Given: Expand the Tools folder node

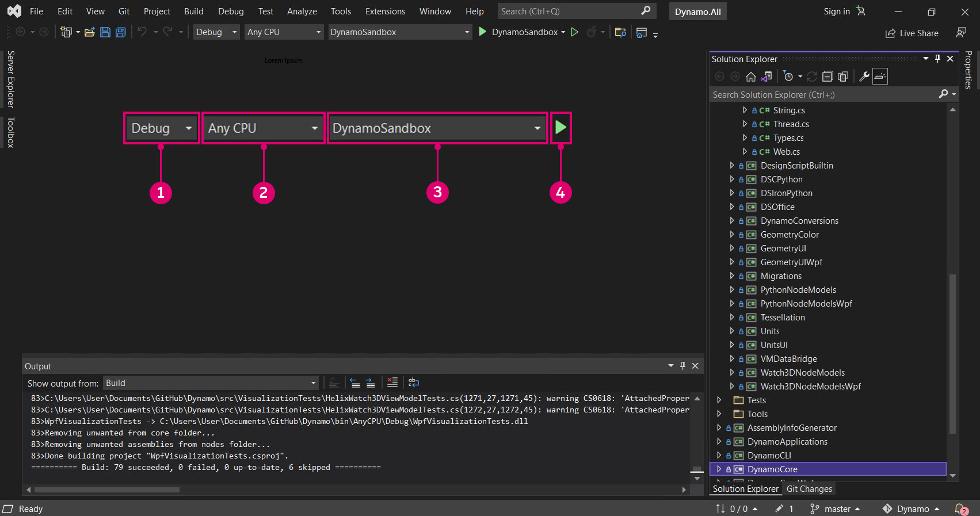Looking at the screenshot, I should (x=719, y=414).
